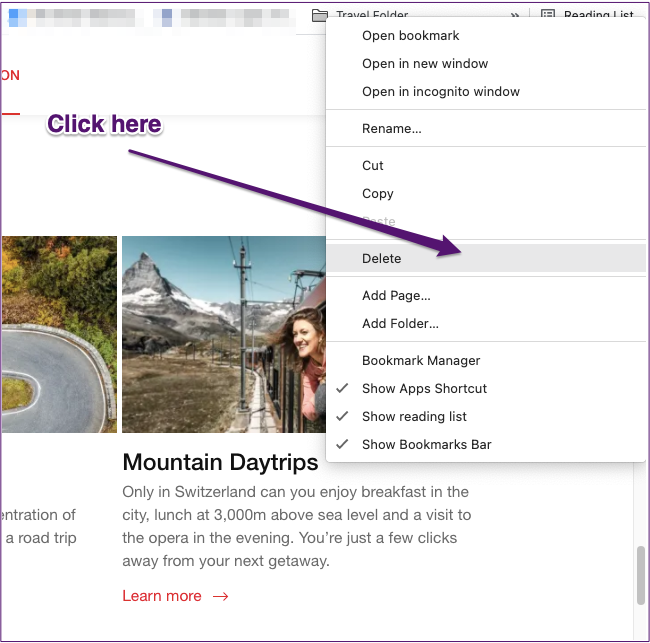Select Rename... from context menu
The height and width of the screenshot is (643, 650).
point(486,129)
